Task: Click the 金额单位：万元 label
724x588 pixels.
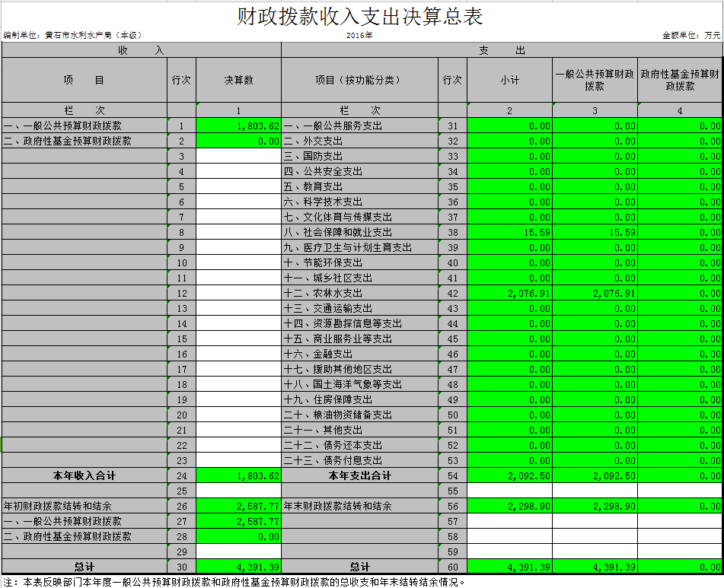Action: 691,35
